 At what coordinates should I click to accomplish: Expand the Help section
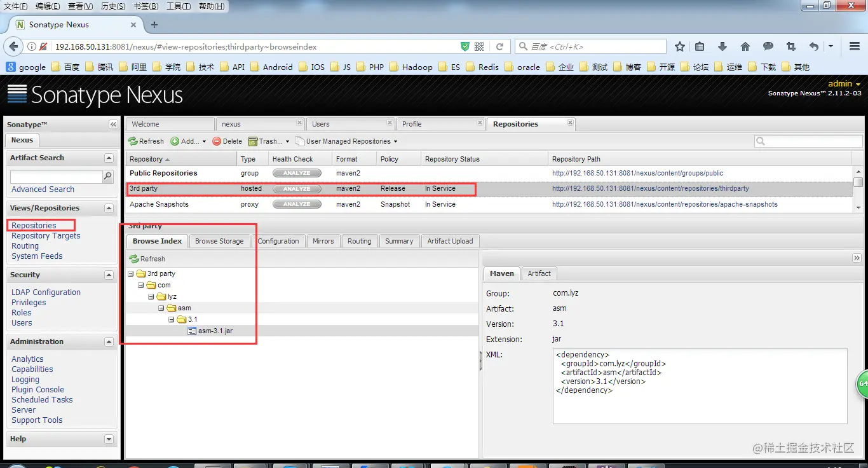tap(109, 439)
